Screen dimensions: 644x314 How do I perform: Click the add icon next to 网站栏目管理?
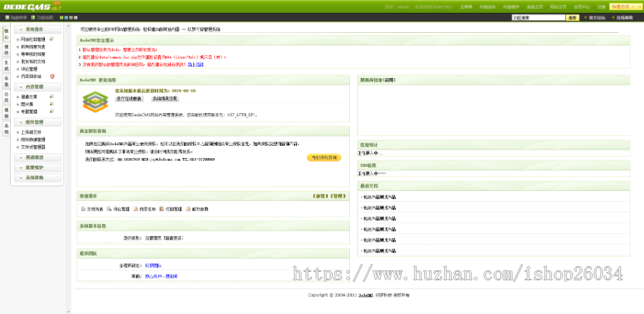pyautogui.click(x=52, y=39)
